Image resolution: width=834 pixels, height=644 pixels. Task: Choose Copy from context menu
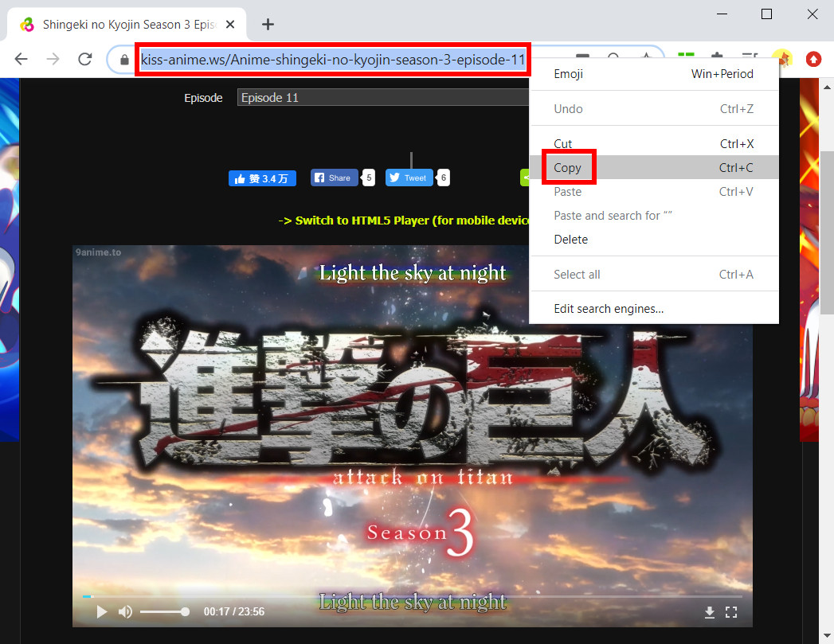click(x=654, y=167)
